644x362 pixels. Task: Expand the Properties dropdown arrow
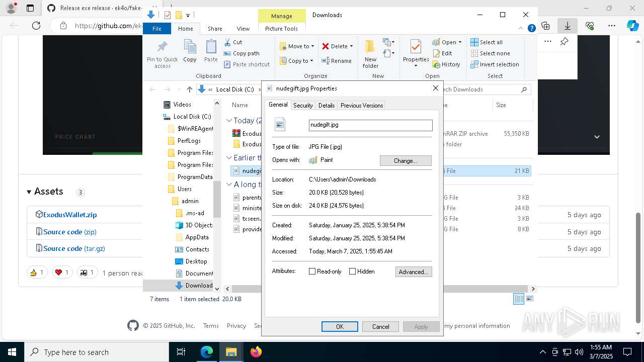(x=416, y=66)
